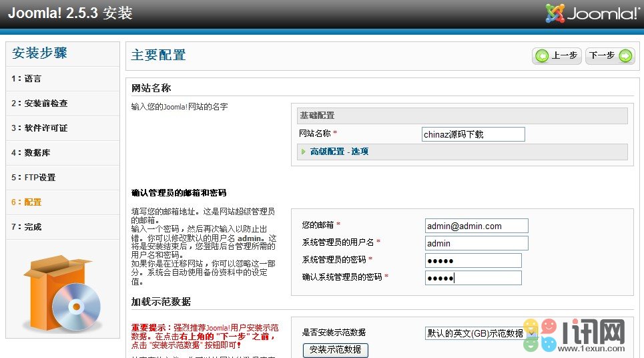Viewport: 644px width, 358px height.
Task: Click the 系统管理员的用户名 field
Action: coord(476,243)
